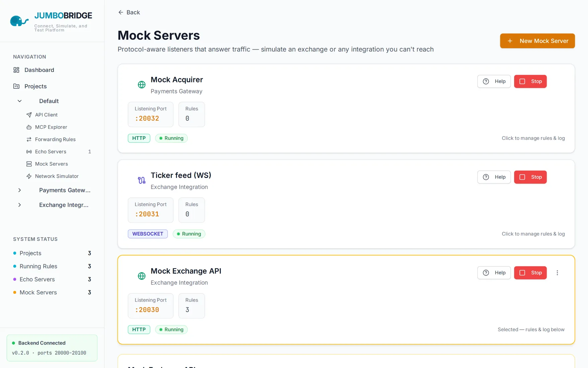Stop the Mock Acquirer server
This screenshot has width=588, height=368.
(530, 81)
